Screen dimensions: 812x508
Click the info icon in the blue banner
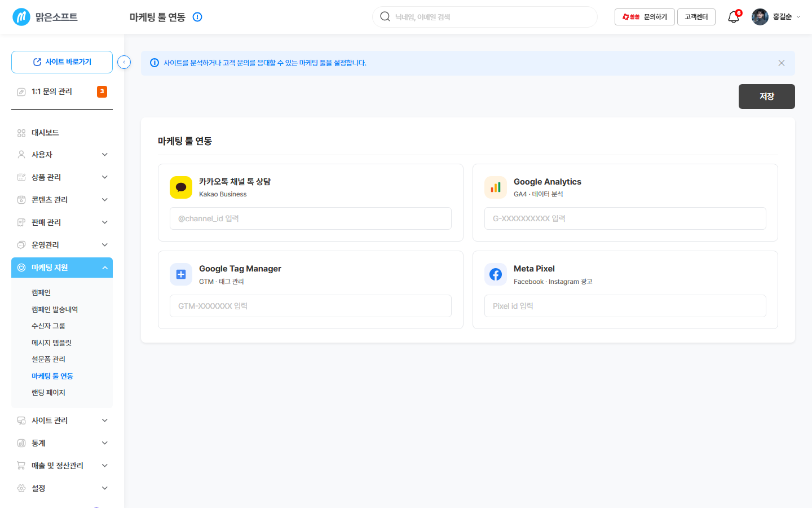pyautogui.click(x=155, y=63)
